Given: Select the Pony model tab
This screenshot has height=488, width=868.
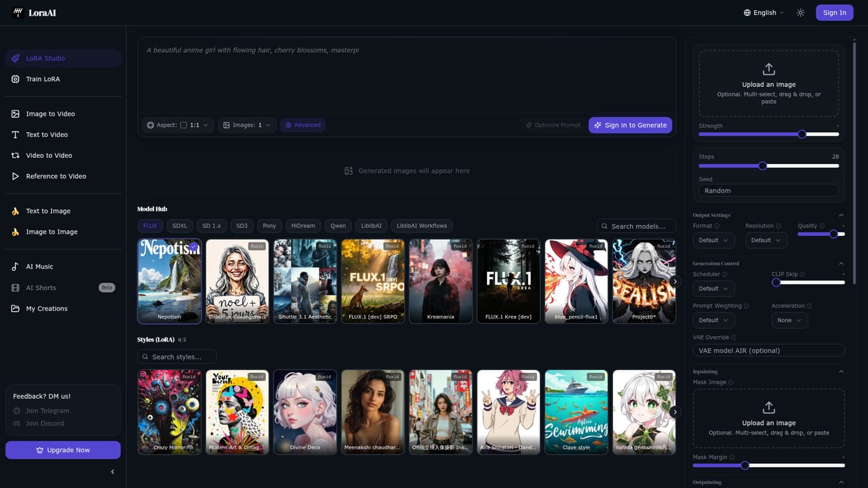Looking at the screenshot, I should 269,226.
